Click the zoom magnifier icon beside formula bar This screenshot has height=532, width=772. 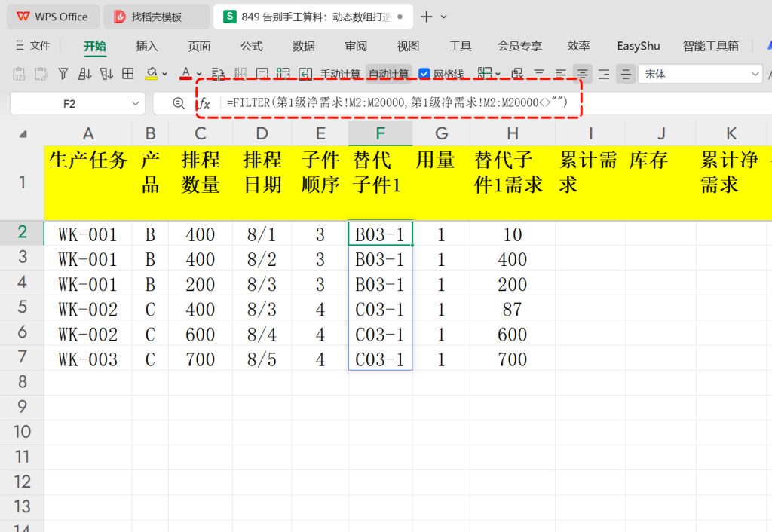178,103
